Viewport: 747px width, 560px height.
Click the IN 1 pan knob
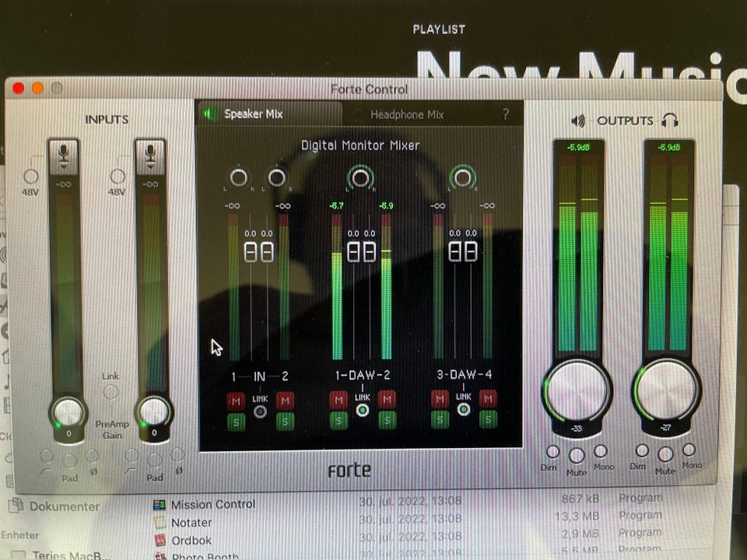pyautogui.click(x=239, y=177)
